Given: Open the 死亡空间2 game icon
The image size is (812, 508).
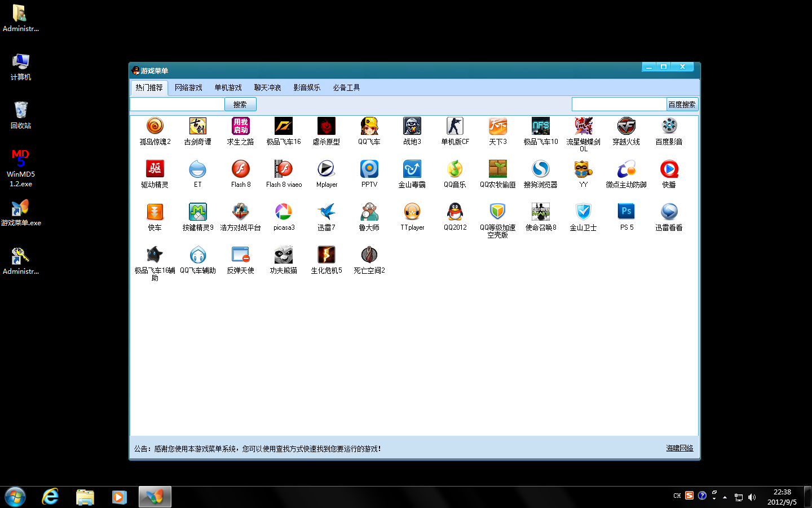Looking at the screenshot, I should [369, 255].
